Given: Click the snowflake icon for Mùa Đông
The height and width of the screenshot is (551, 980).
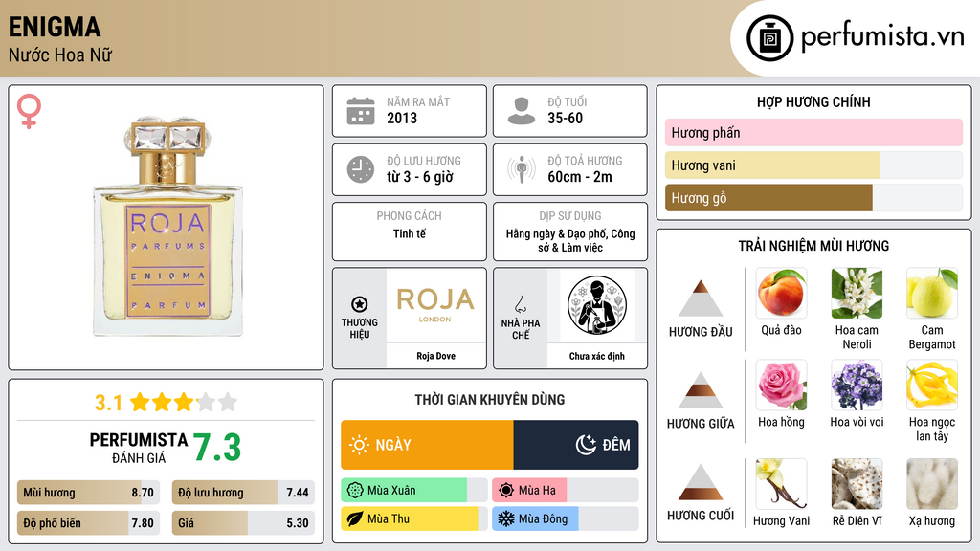Looking at the screenshot, I should pyautogui.click(x=506, y=518).
